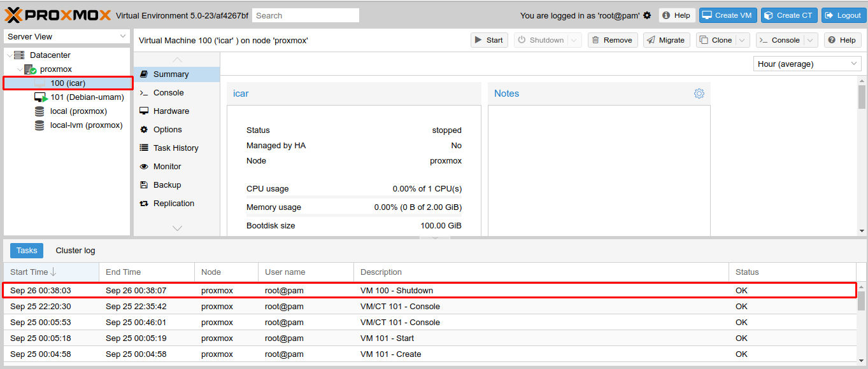Open the Hour (average) timeframe dropdown
This screenshot has width=868, height=369.
tap(807, 64)
